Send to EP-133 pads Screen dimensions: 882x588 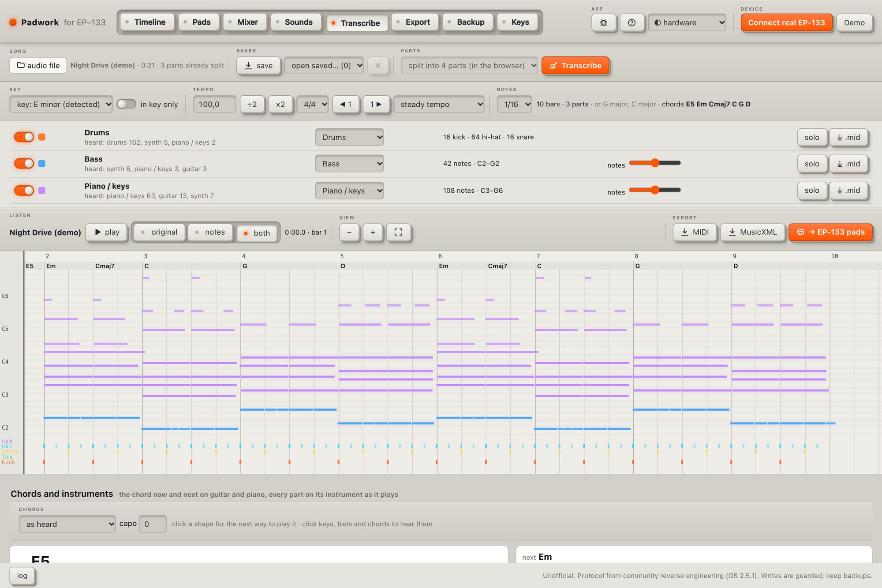[x=830, y=232]
